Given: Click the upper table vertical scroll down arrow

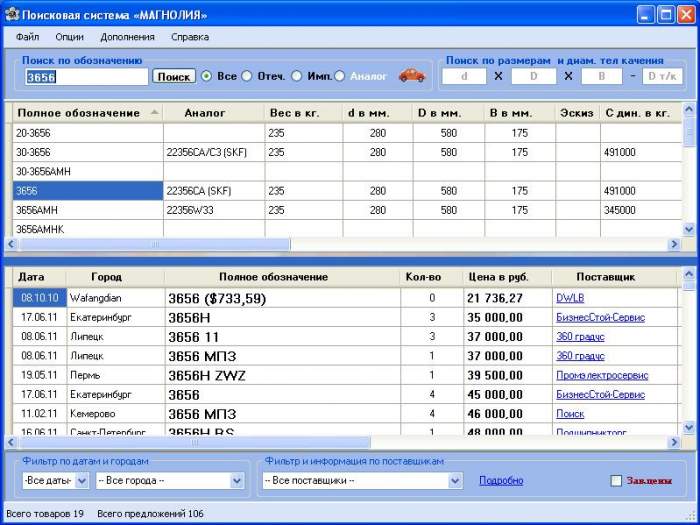Looking at the screenshot, I should coord(689,229).
